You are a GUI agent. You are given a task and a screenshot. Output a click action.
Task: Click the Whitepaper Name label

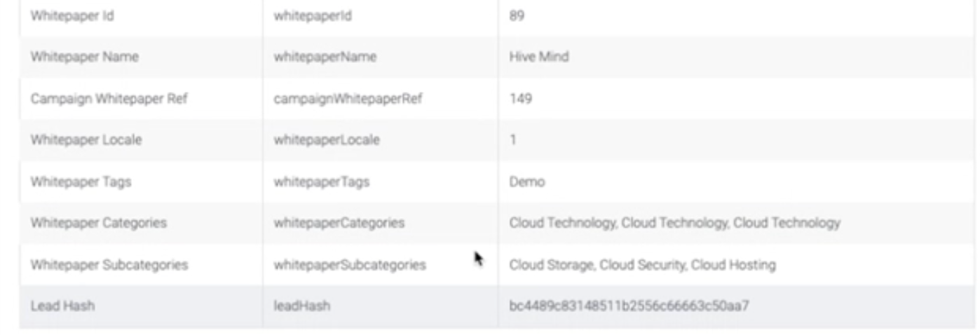tap(84, 57)
